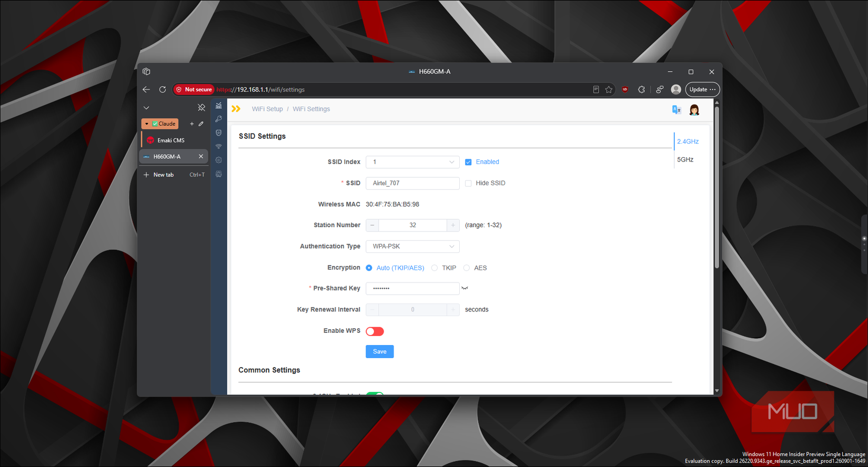Open the browser Extensions puzzle icon

(x=641, y=89)
